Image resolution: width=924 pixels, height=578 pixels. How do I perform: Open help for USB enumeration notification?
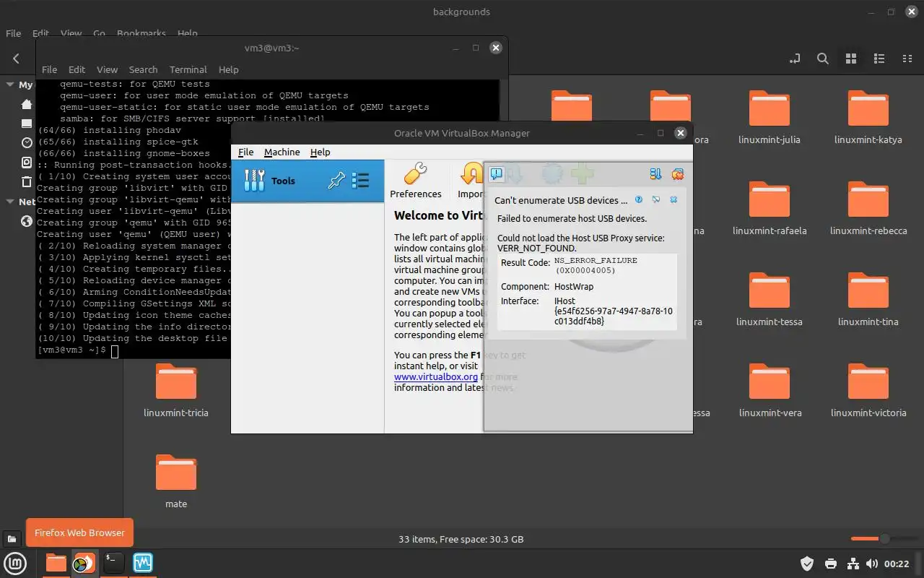click(639, 200)
